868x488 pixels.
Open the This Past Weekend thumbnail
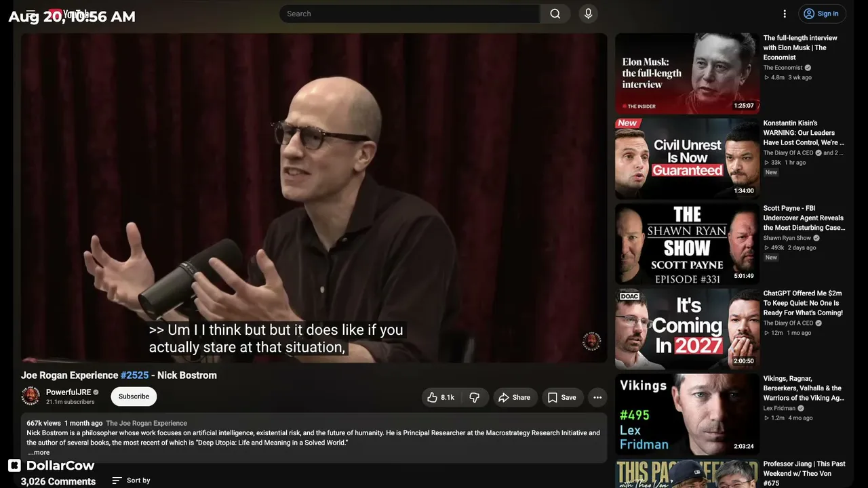pos(688,474)
